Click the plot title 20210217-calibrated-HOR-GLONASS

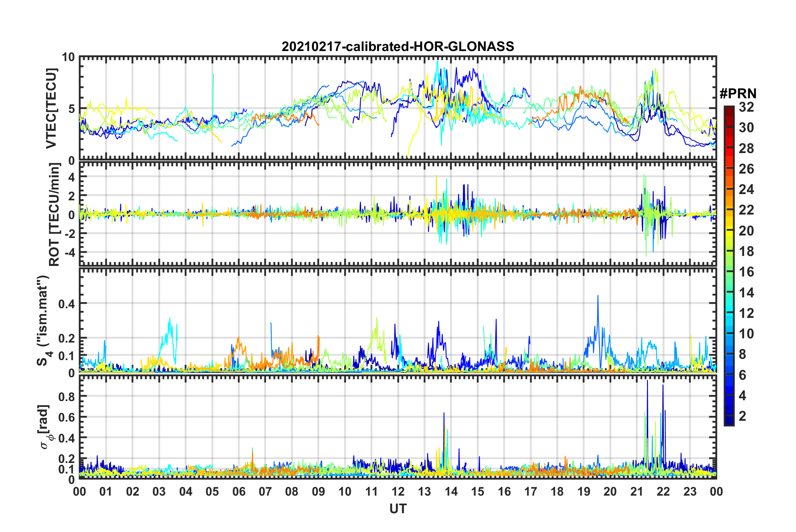point(398,46)
